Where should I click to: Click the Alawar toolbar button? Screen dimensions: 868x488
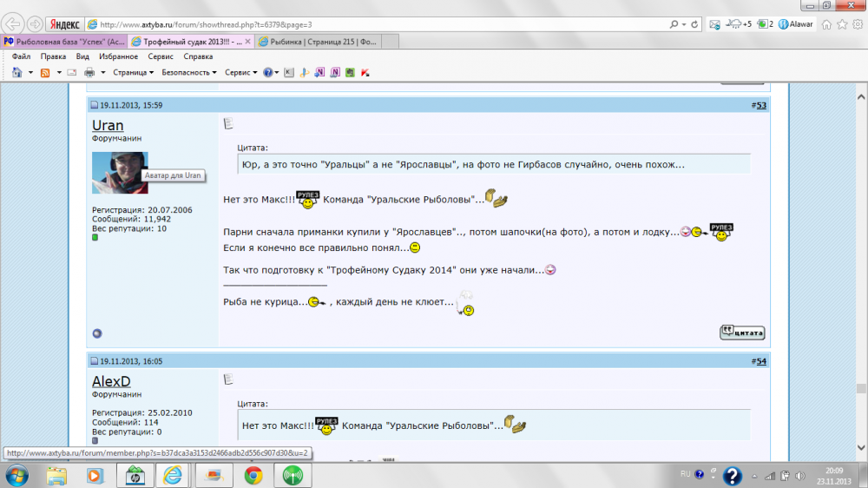(x=795, y=24)
